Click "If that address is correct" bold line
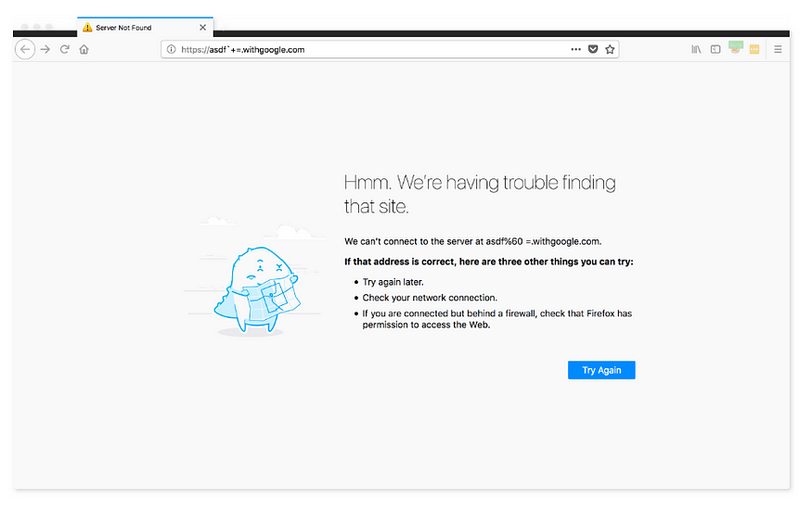Viewport: 812px width, 512px height. pos(488,262)
